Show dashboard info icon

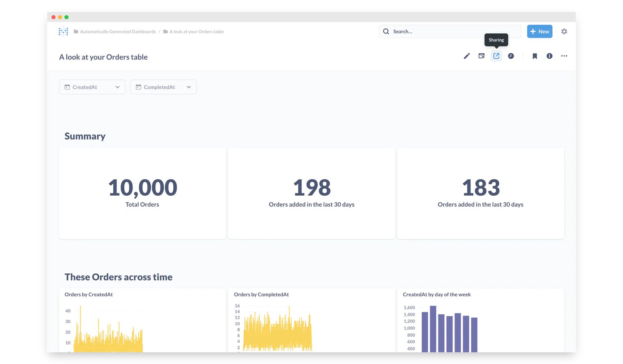549,56
